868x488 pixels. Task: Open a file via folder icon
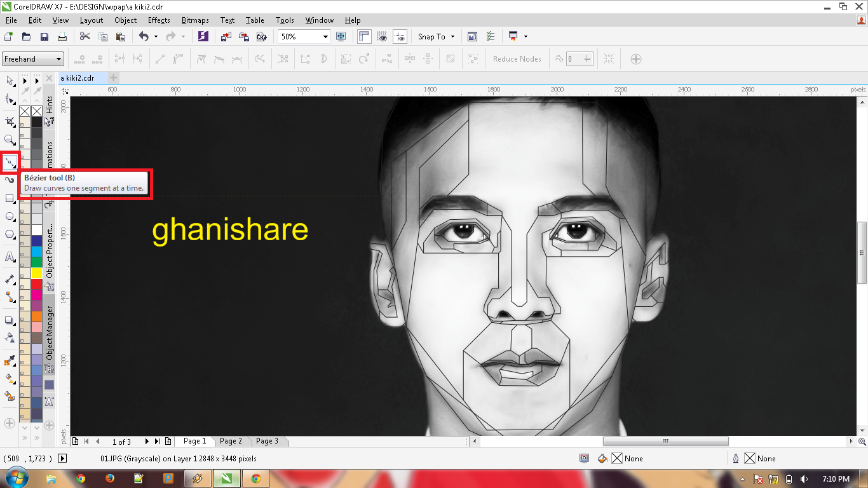tap(27, 37)
